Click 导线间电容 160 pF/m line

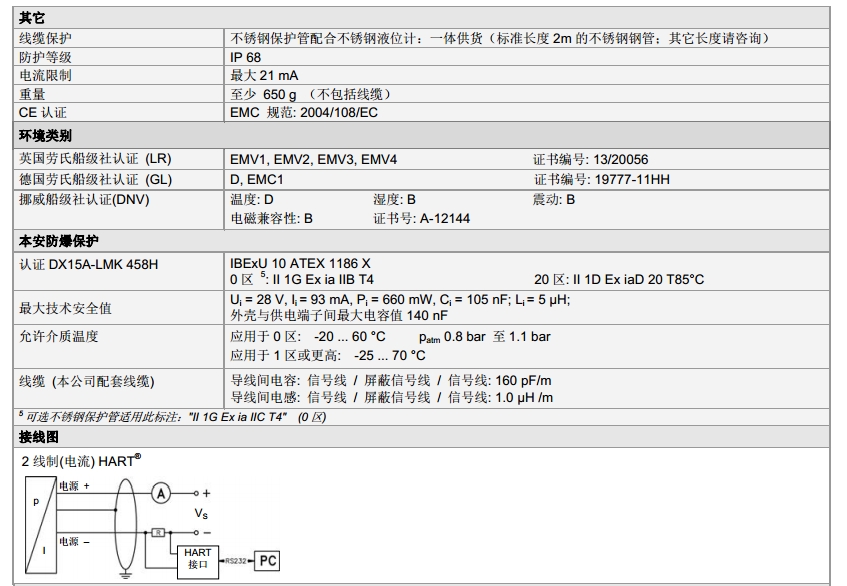[x=391, y=380]
